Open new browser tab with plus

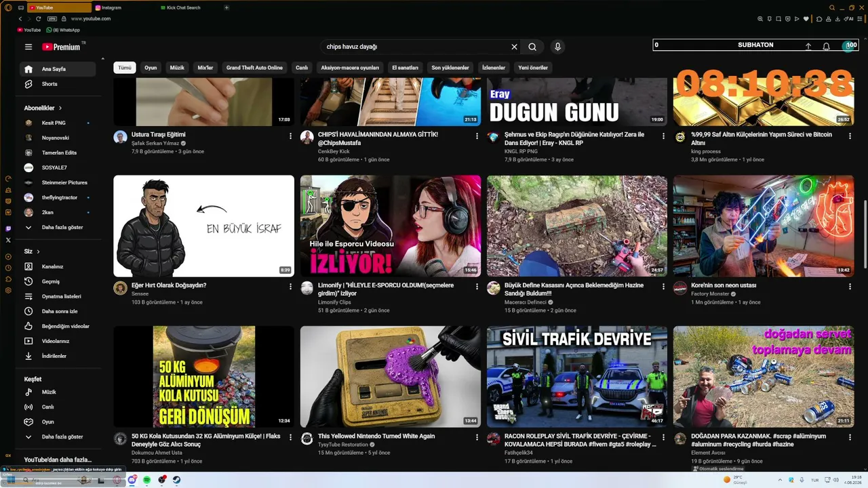coord(226,7)
